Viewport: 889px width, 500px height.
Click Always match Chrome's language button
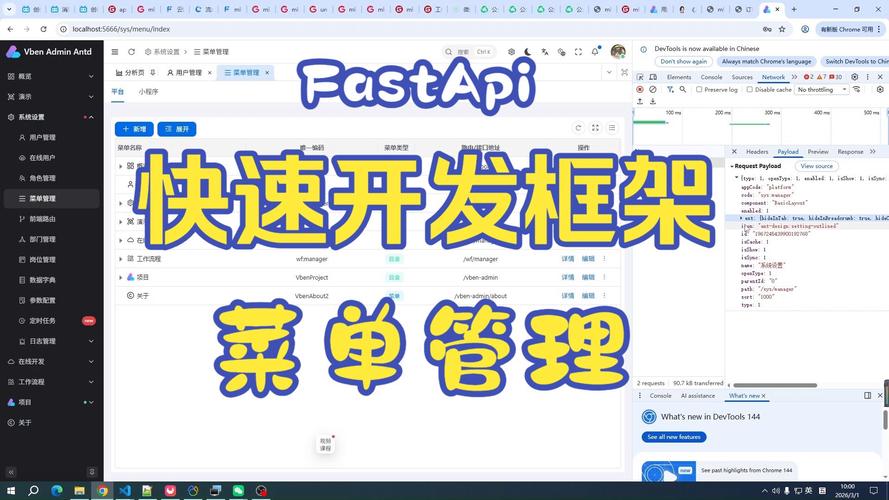coord(767,61)
